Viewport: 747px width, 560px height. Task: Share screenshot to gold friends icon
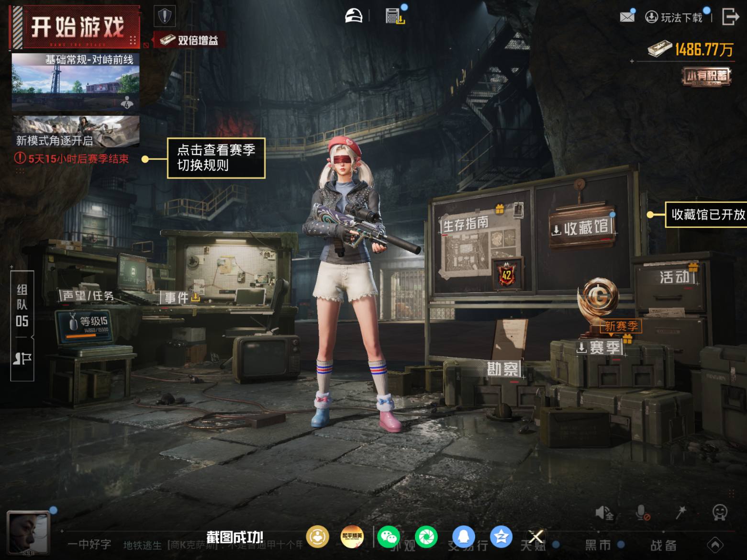tap(317, 537)
